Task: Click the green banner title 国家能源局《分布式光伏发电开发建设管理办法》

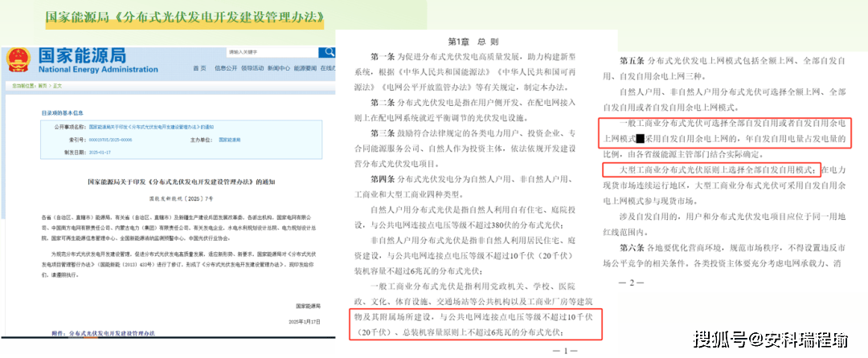Action: 184,17
